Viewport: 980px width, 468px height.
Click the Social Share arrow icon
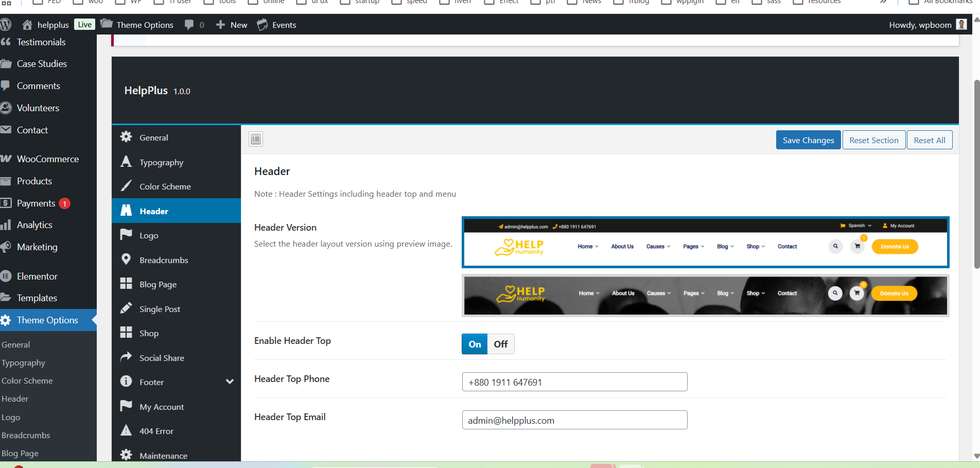coord(127,357)
